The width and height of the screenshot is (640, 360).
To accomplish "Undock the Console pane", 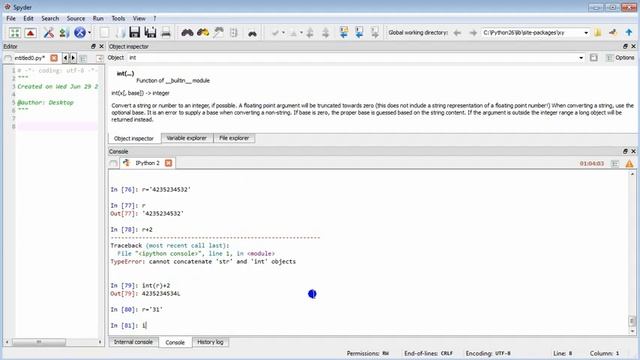I will tap(625, 151).
